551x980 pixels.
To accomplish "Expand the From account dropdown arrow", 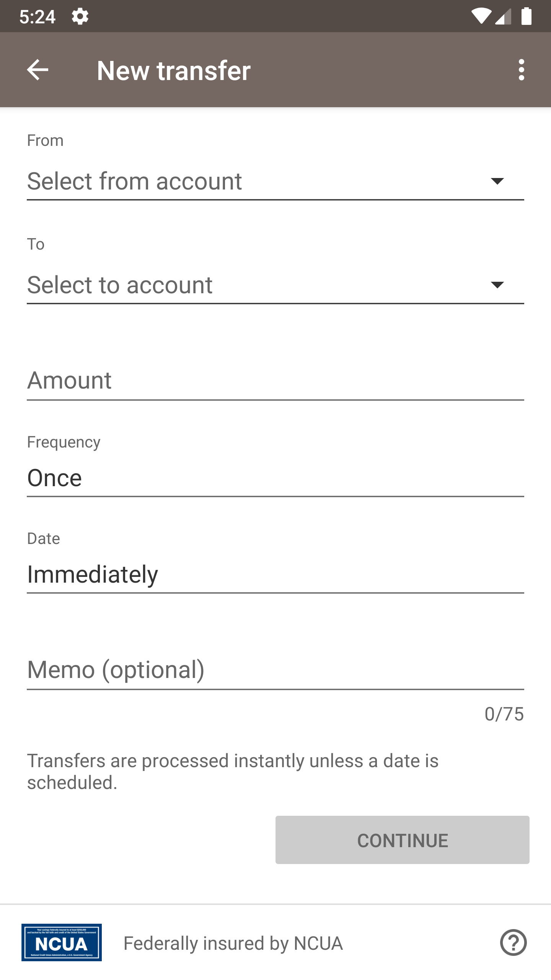I will (x=497, y=181).
